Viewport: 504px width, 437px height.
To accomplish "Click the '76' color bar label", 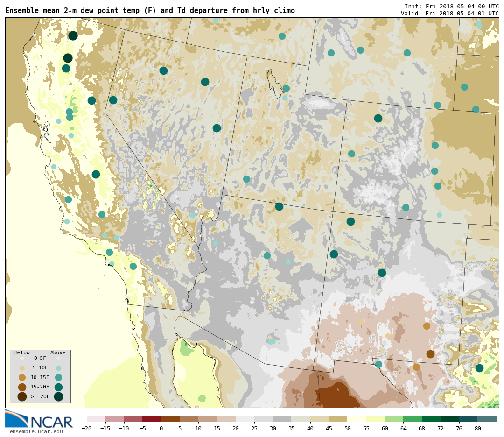I will pyautogui.click(x=459, y=428).
